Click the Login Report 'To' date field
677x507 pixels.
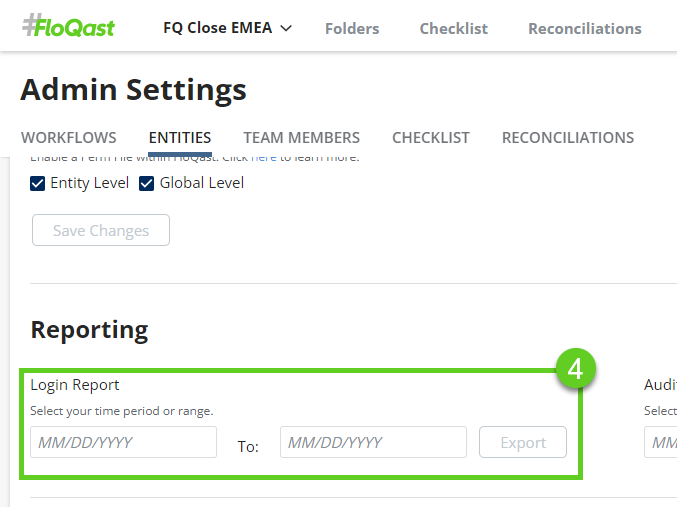tap(373, 442)
